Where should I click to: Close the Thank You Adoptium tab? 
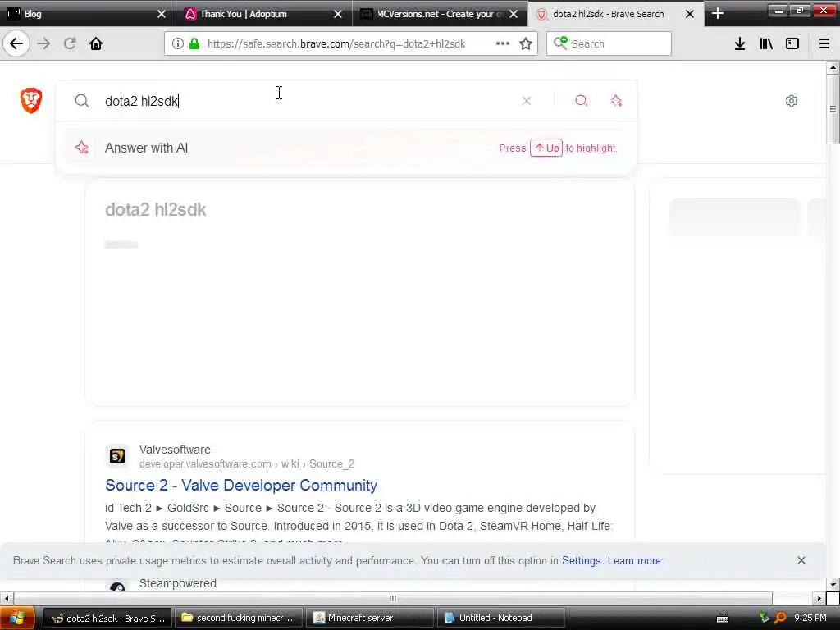pos(337,14)
